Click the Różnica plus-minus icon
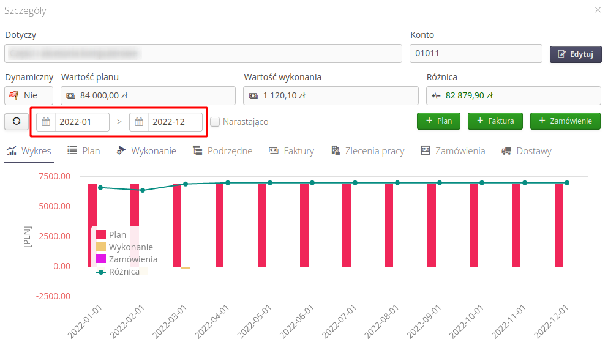This screenshot has width=608, height=364. tap(435, 95)
